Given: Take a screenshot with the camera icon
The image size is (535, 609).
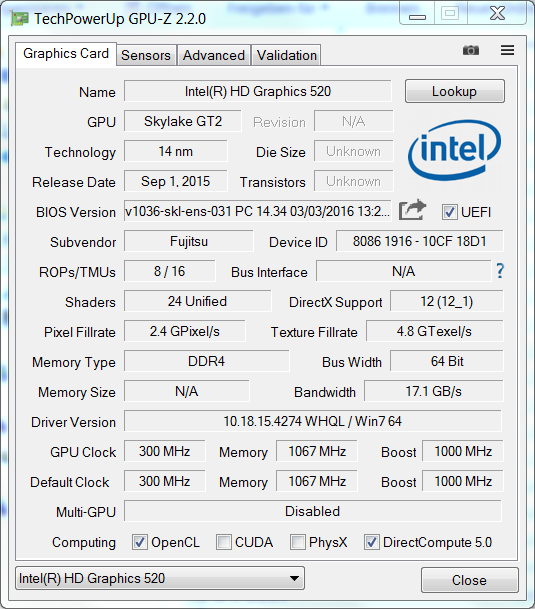Looking at the screenshot, I should [x=471, y=50].
